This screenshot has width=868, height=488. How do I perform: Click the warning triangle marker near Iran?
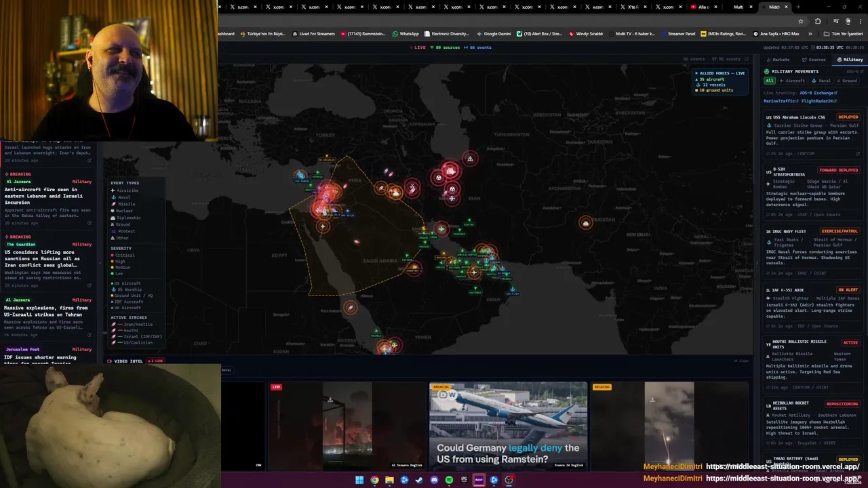point(470,159)
